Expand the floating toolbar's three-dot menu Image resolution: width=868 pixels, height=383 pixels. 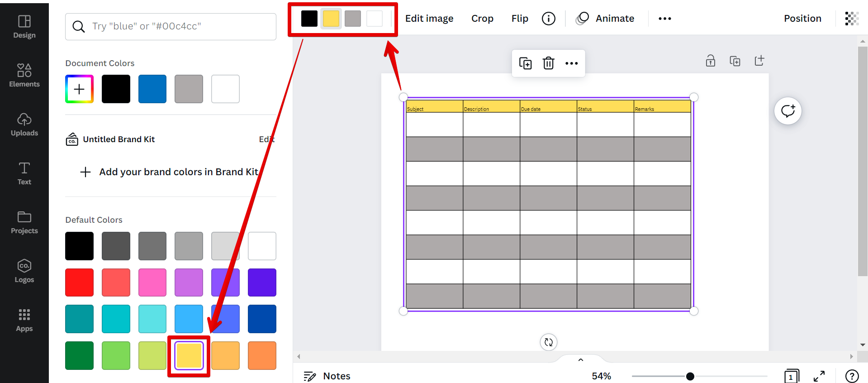pyautogui.click(x=571, y=63)
